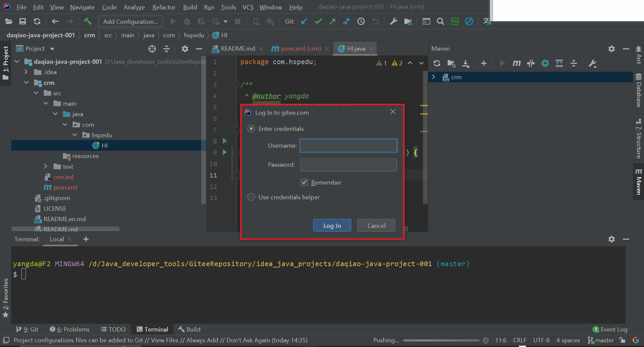Click the Save All floppy icon
This screenshot has height=347, width=644.
(22, 21)
